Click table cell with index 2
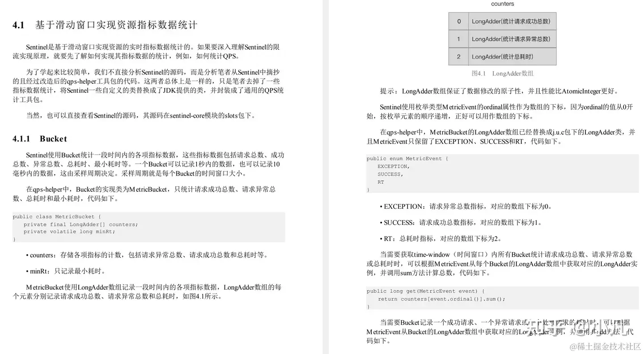 click(x=459, y=57)
